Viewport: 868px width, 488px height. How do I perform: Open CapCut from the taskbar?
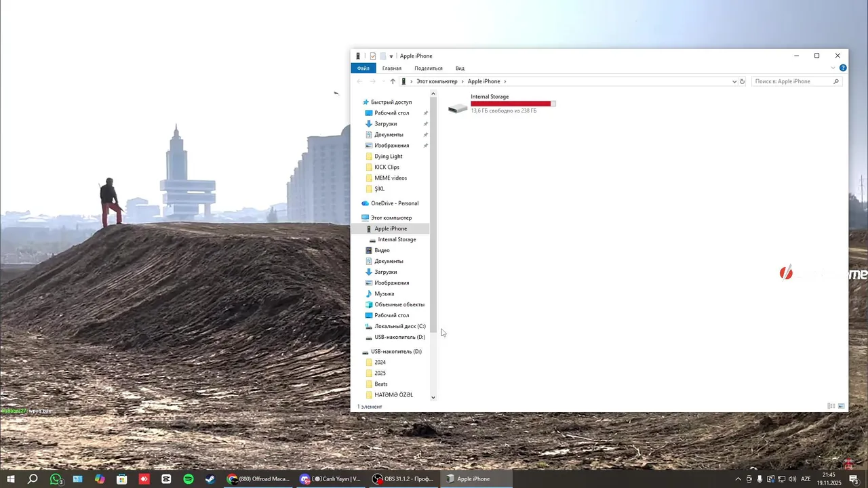pyautogui.click(x=166, y=479)
